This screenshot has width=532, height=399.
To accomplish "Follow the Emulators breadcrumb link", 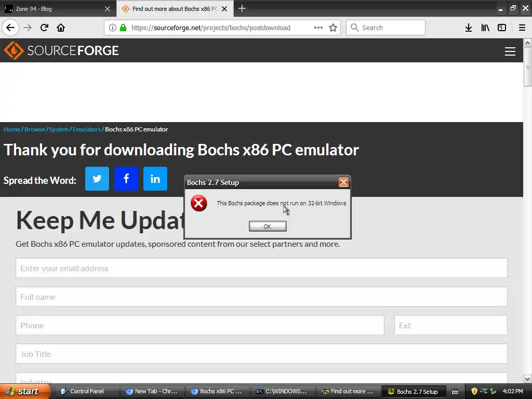I will pos(87,129).
